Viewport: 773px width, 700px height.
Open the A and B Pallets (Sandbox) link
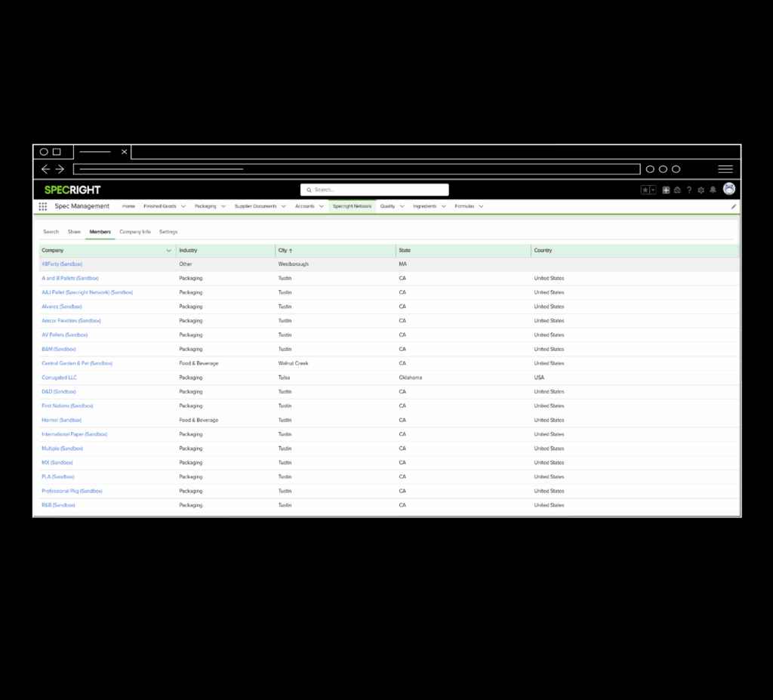coord(70,279)
